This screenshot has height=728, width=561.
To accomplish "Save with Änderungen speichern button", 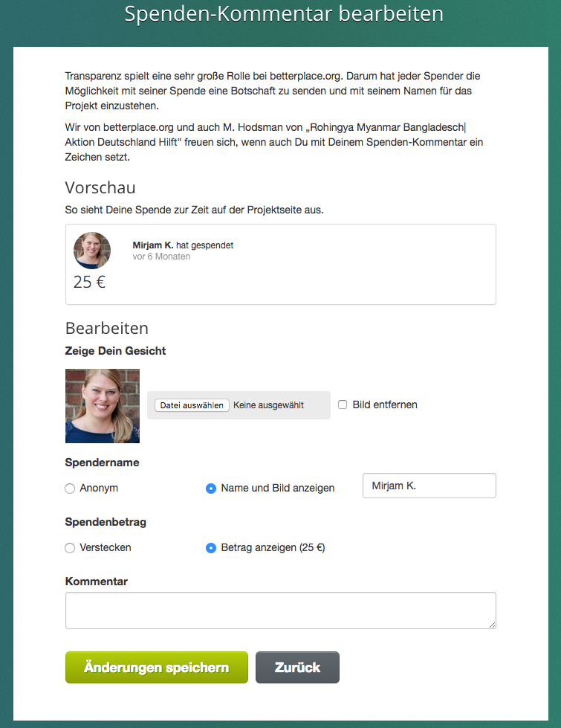I will (156, 667).
